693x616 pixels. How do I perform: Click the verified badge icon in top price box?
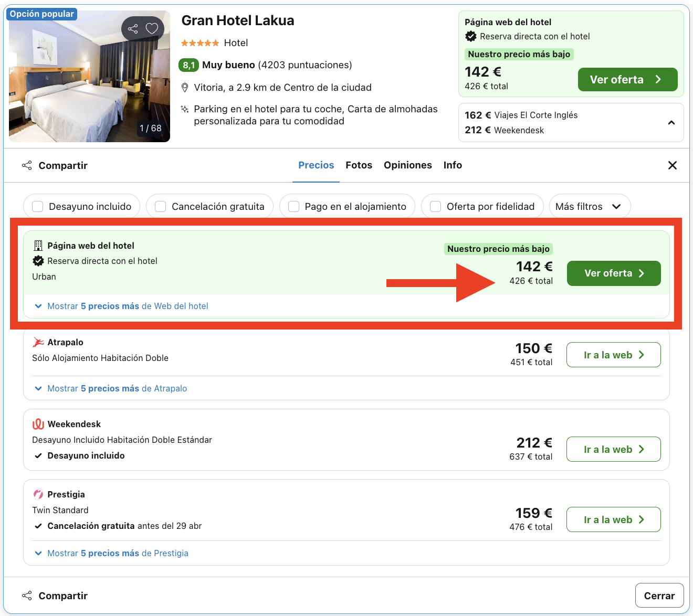tap(471, 36)
